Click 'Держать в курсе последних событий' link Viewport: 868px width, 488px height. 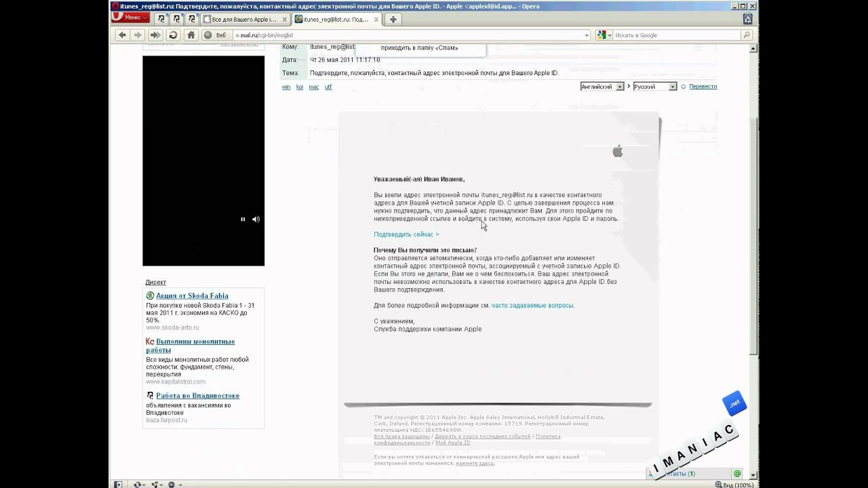(x=483, y=436)
